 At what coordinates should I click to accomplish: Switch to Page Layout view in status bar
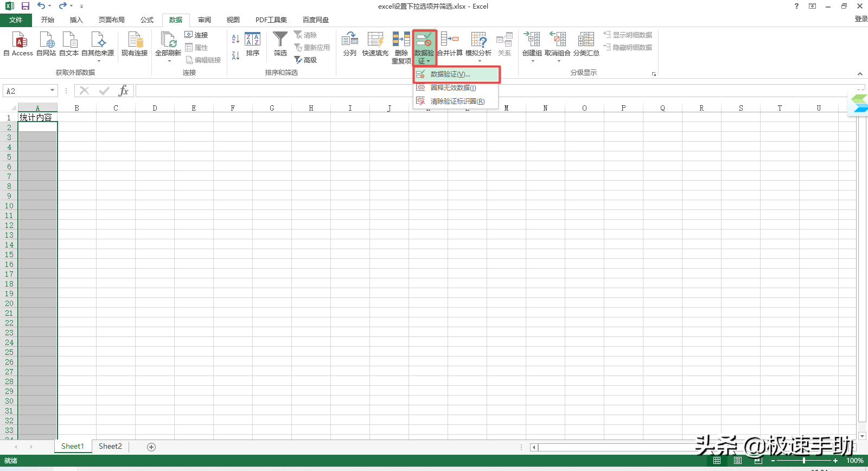737,461
